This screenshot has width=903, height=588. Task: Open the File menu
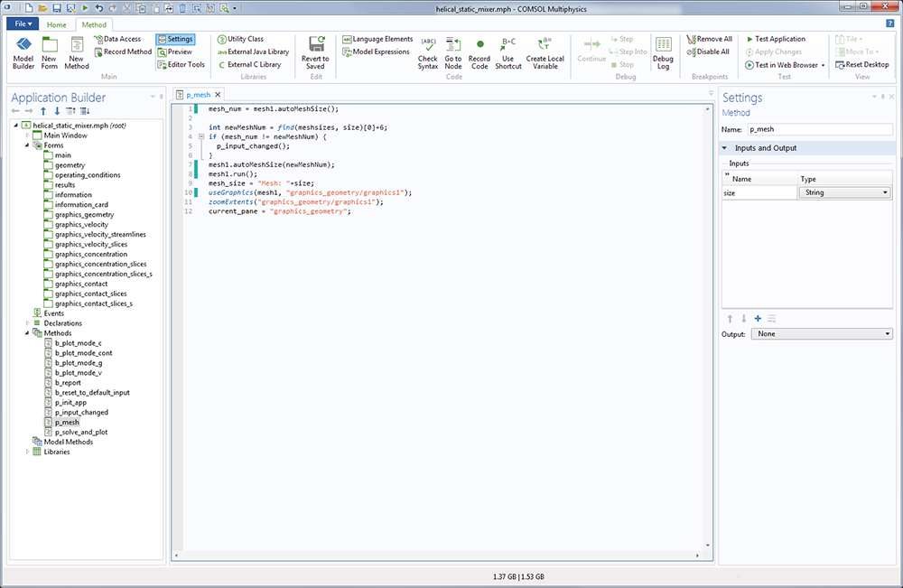click(x=23, y=24)
